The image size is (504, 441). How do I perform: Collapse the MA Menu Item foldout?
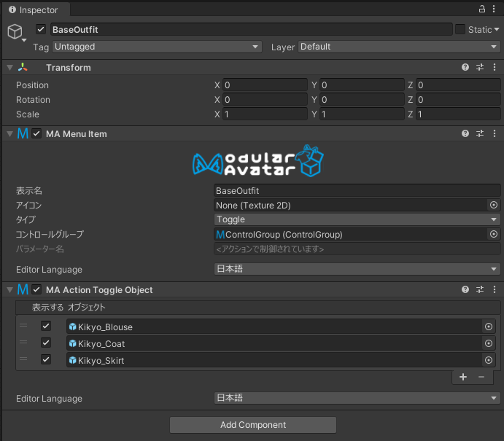pos(10,133)
